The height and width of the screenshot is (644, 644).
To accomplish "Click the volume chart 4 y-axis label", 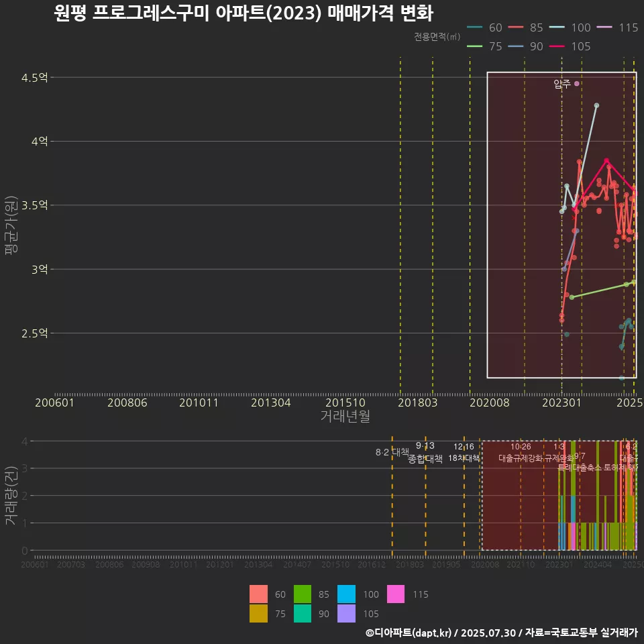I will (x=25, y=441).
